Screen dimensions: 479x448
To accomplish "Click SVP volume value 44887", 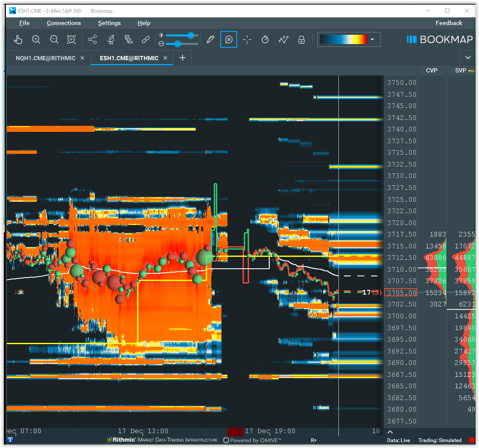I will pyautogui.click(x=465, y=258).
